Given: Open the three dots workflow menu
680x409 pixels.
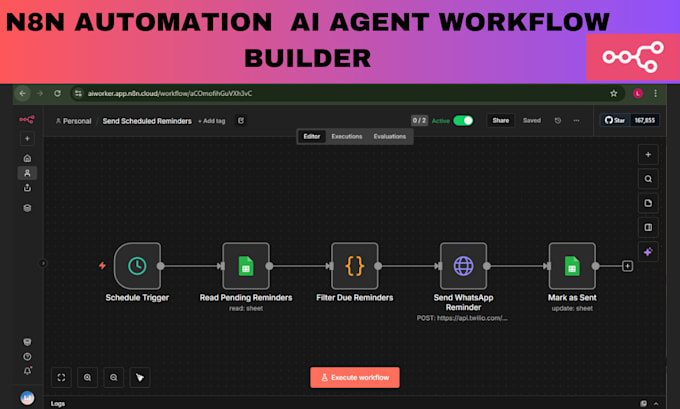Looking at the screenshot, I should 576,121.
